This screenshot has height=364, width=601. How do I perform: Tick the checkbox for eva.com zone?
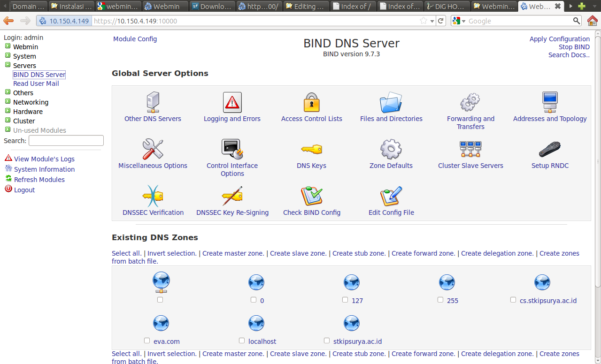pos(147,341)
